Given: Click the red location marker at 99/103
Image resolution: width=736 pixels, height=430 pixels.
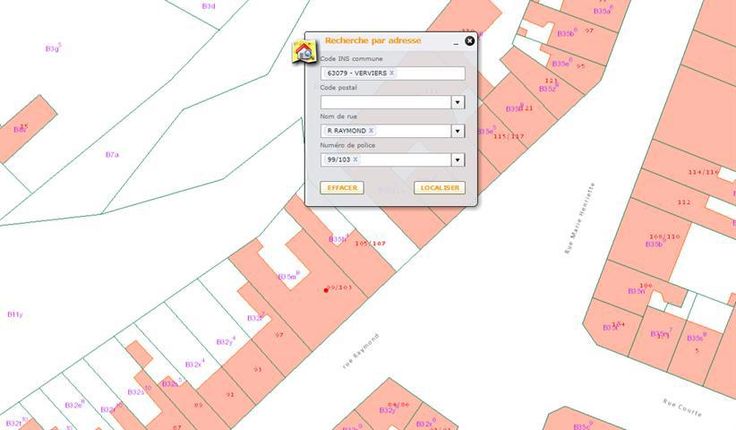Looking at the screenshot, I should coord(326,290).
